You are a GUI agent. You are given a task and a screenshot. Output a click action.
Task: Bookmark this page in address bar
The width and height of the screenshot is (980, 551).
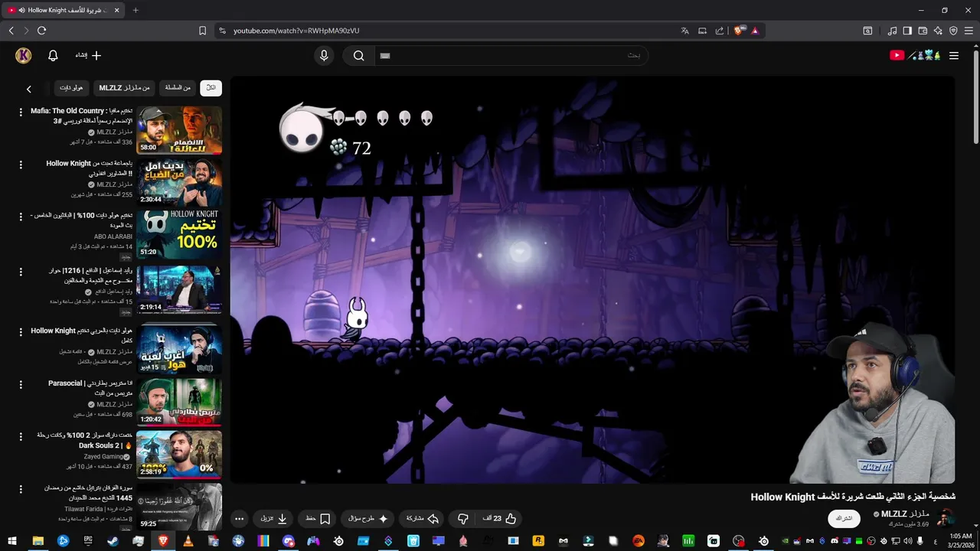point(202,31)
